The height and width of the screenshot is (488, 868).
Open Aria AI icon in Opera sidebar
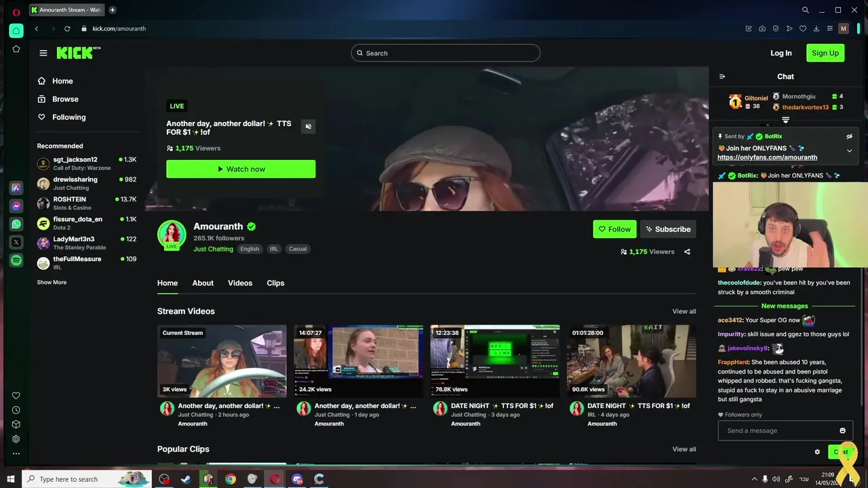(16, 187)
